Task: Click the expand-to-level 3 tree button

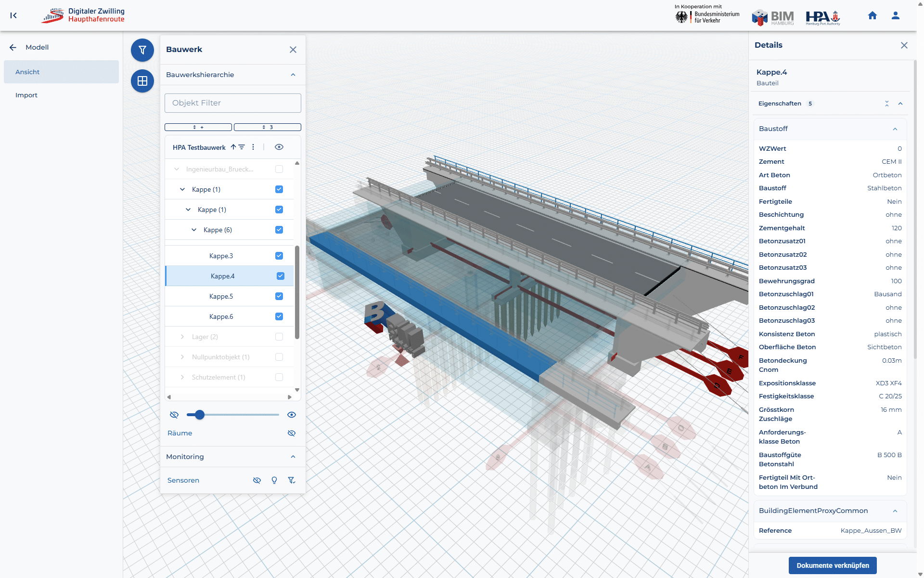Action: click(268, 127)
